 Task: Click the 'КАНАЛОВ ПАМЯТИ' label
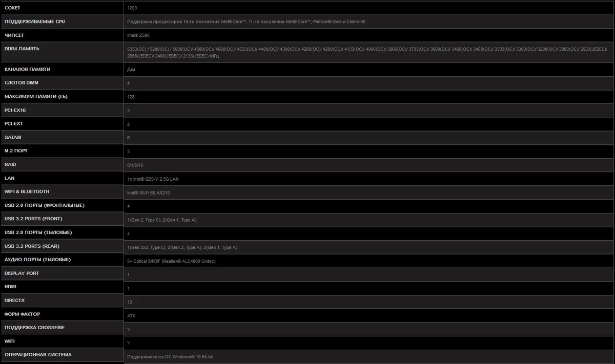[x=27, y=69]
